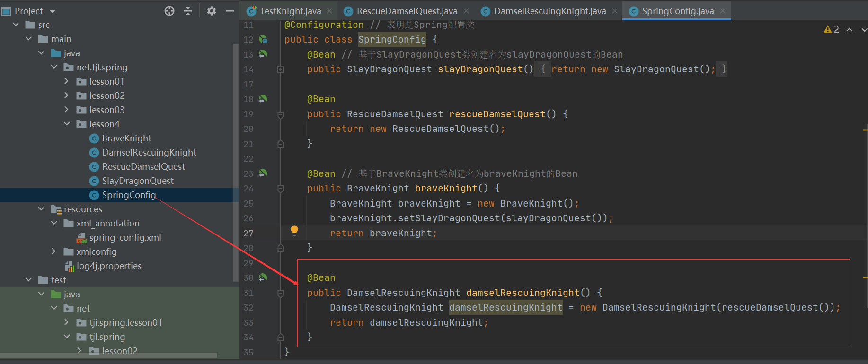Click Spring bean gutter icon on line 23

coord(263,173)
